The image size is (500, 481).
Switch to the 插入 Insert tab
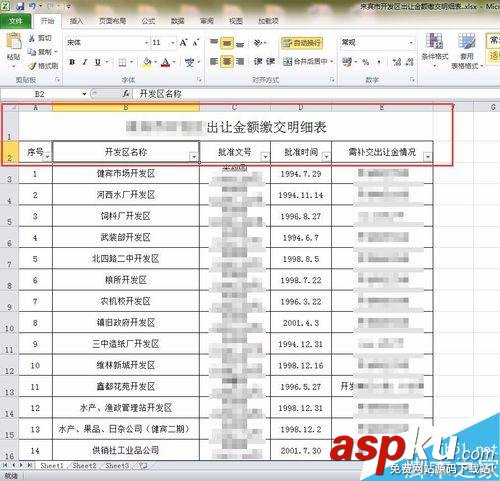click(x=76, y=21)
